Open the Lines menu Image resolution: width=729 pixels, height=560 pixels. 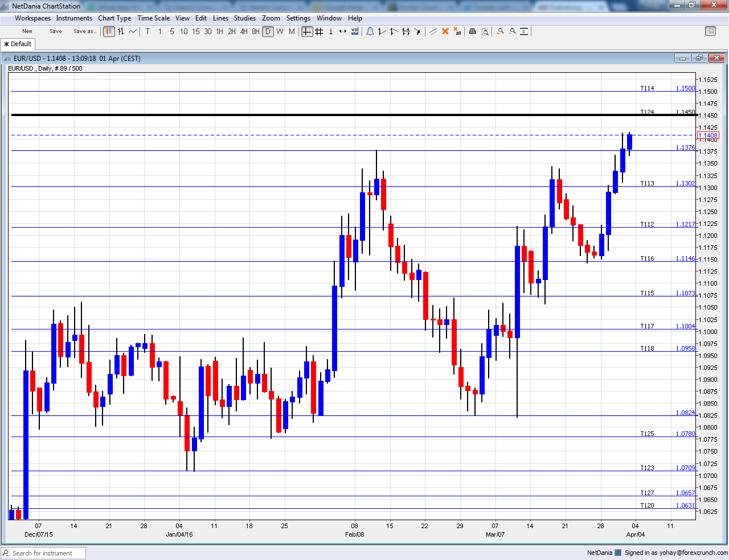click(220, 18)
